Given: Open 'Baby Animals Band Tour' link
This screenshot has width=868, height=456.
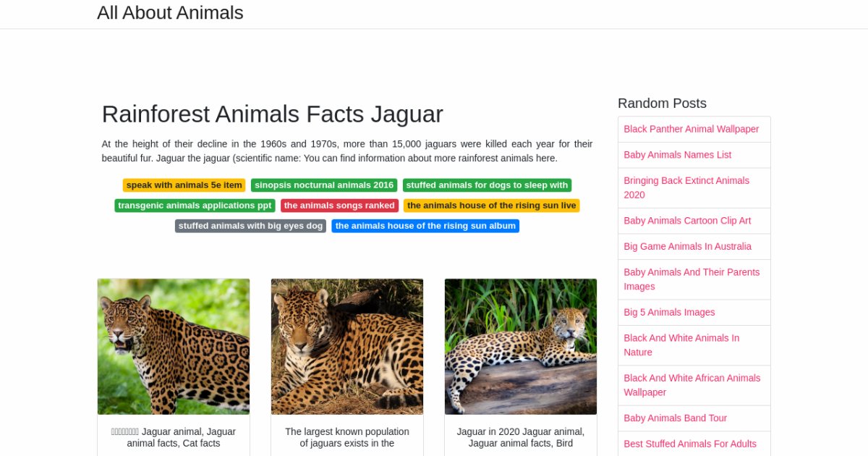Looking at the screenshot, I should (x=675, y=418).
